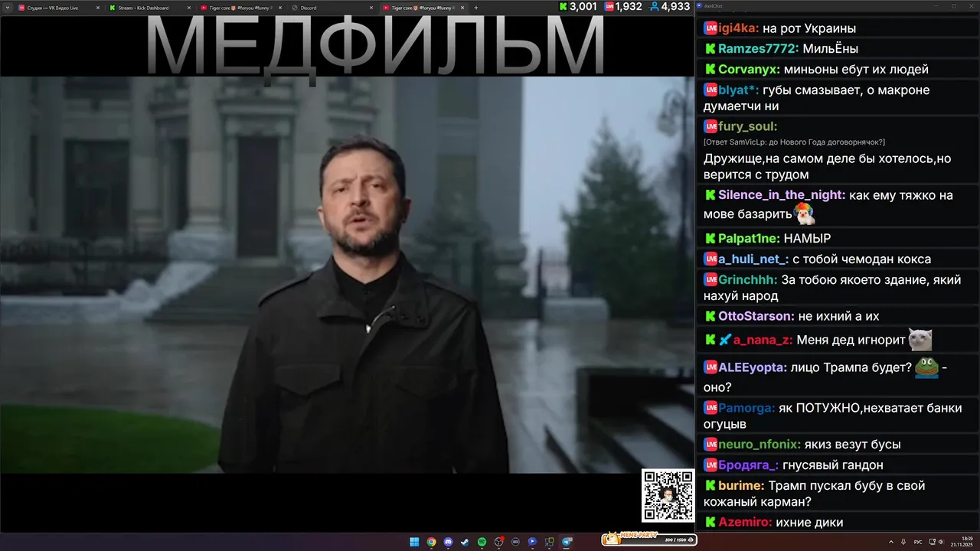
Task: Open the Windows Start menu
Action: coord(414,542)
